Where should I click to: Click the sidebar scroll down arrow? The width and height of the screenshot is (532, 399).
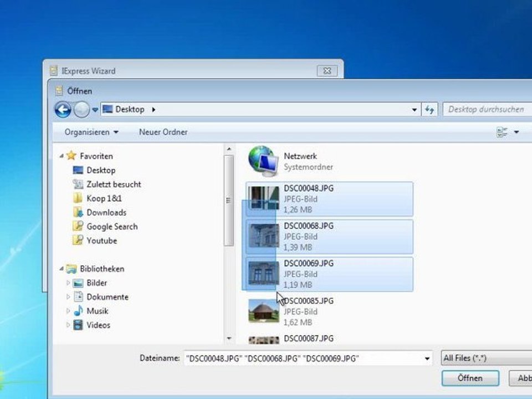point(229,338)
